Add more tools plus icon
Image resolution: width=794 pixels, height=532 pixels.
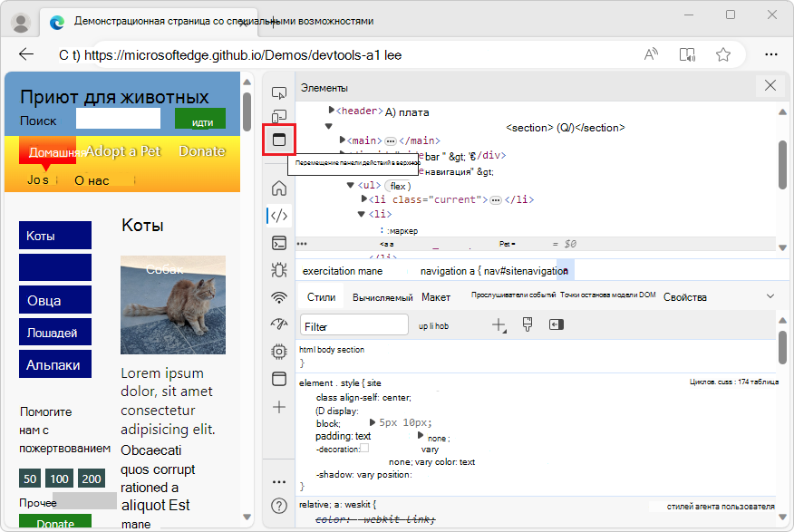[x=279, y=407]
